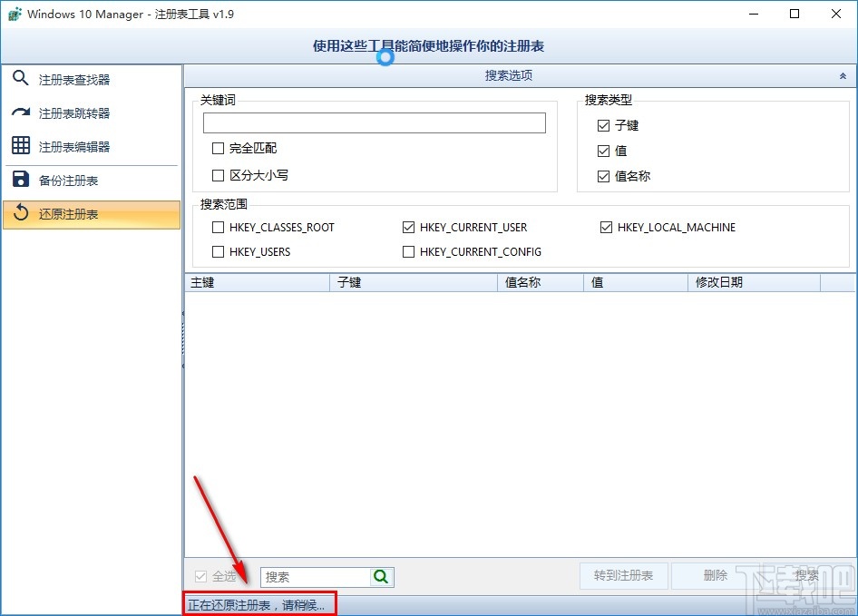Open Registry Editor via the grid icon
This screenshot has width=858, height=616.
tap(22, 146)
